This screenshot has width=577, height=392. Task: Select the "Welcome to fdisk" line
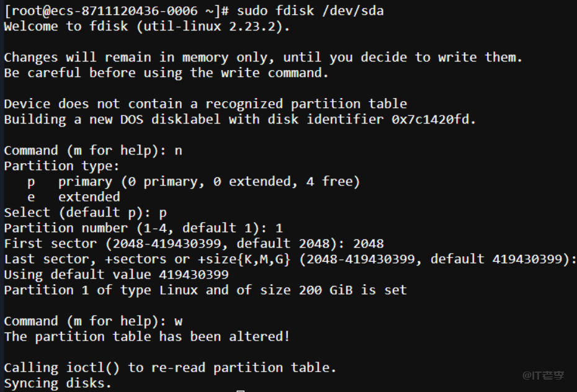point(146,26)
